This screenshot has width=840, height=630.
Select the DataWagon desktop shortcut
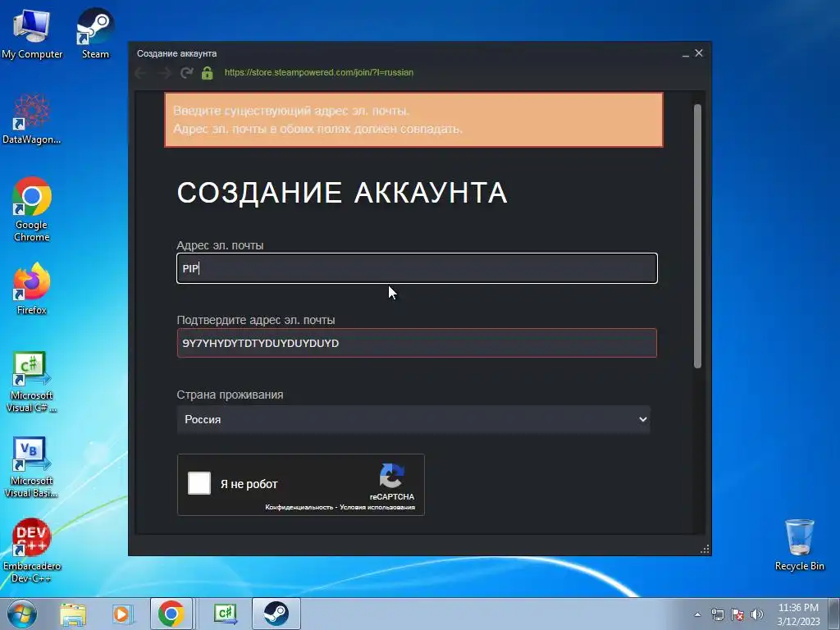click(x=32, y=119)
